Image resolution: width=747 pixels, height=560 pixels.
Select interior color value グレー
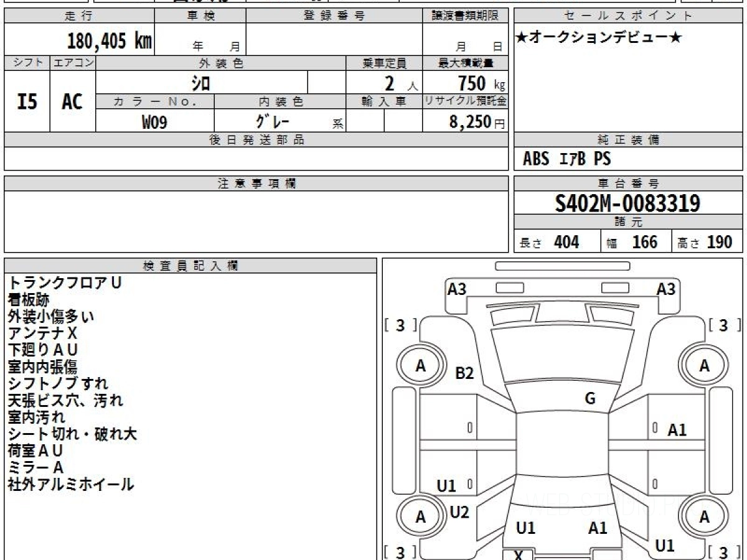pyautogui.click(x=272, y=121)
